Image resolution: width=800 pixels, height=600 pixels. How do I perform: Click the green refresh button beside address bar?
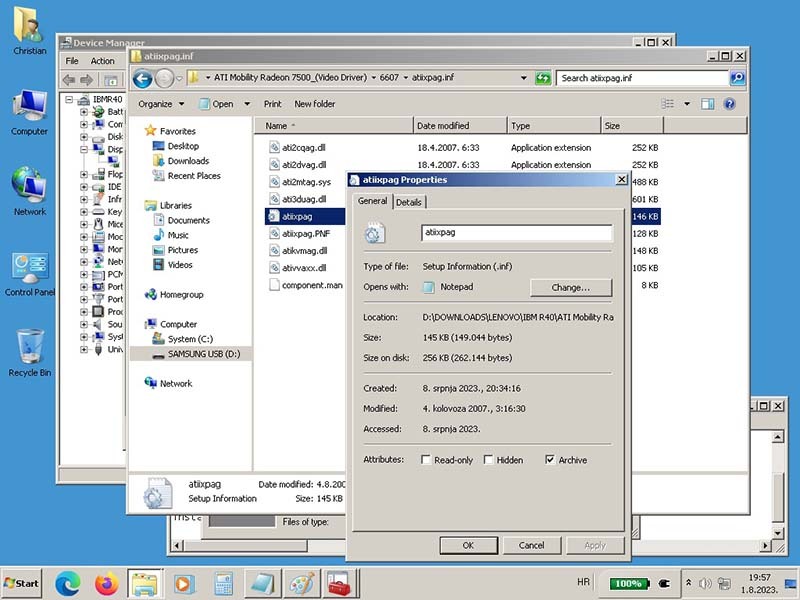(x=543, y=78)
